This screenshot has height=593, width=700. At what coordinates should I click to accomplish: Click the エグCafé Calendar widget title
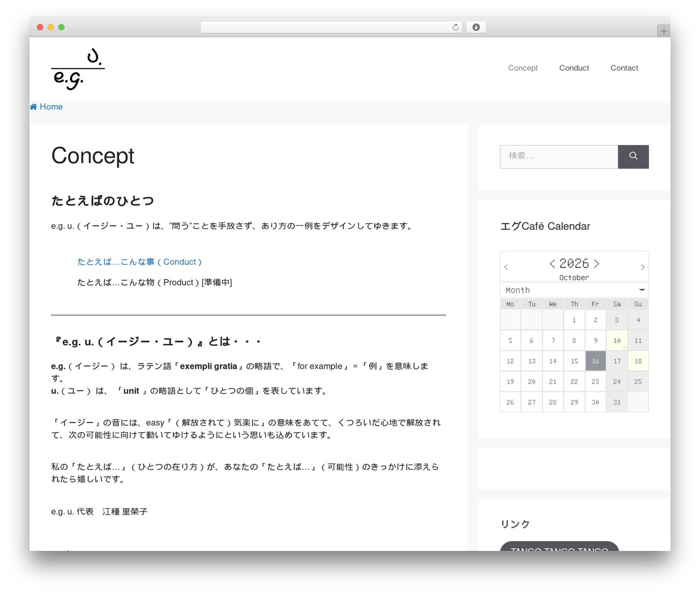[545, 226]
